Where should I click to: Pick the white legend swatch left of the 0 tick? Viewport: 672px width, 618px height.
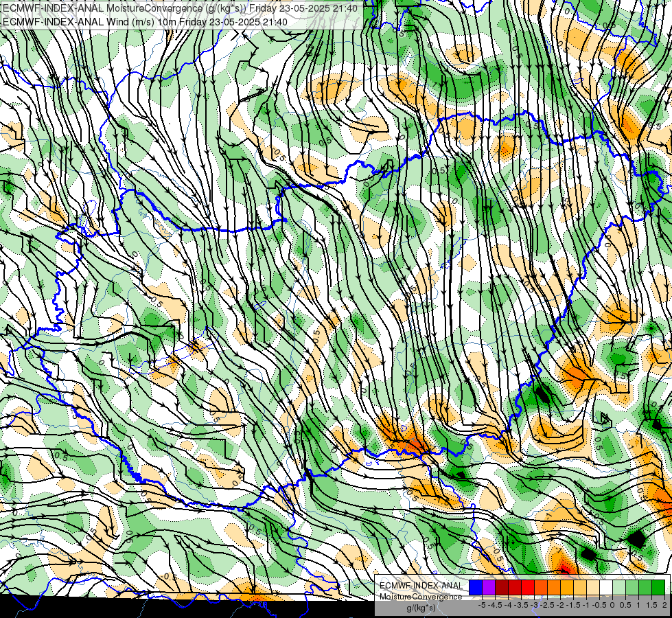[x=606, y=588]
